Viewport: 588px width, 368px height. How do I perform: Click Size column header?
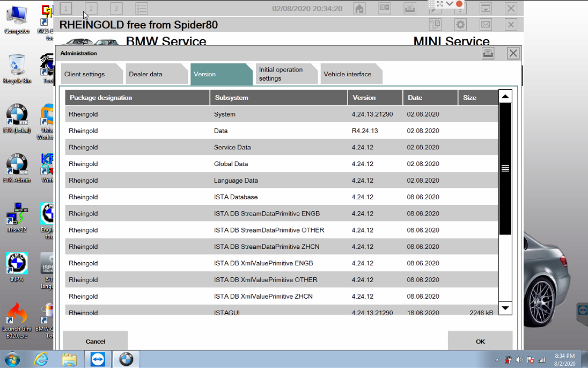[478, 98]
